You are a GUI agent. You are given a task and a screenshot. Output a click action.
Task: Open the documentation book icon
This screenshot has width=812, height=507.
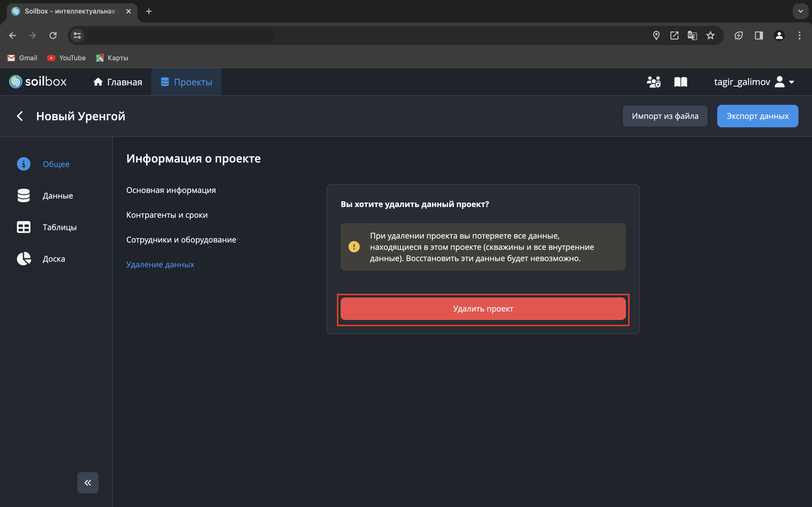click(x=680, y=82)
